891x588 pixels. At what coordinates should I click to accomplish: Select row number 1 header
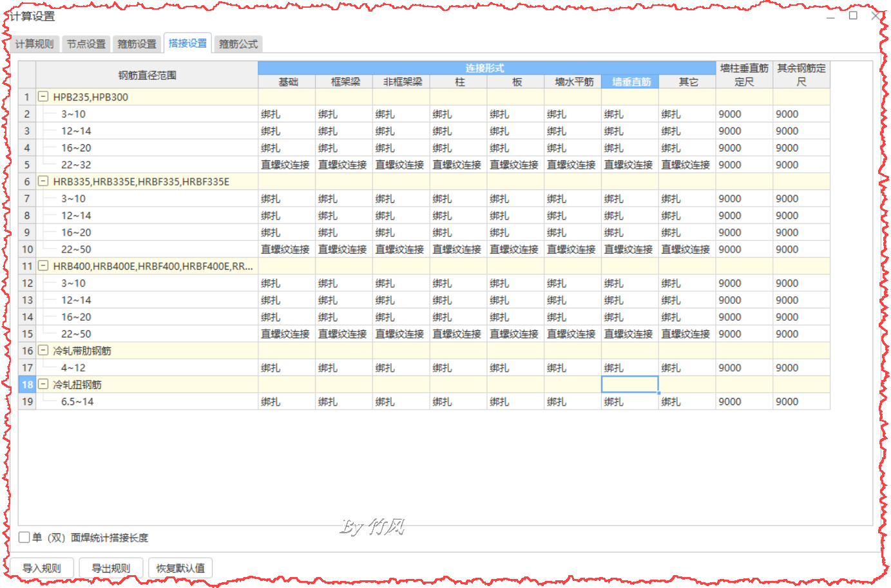click(x=27, y=97)
